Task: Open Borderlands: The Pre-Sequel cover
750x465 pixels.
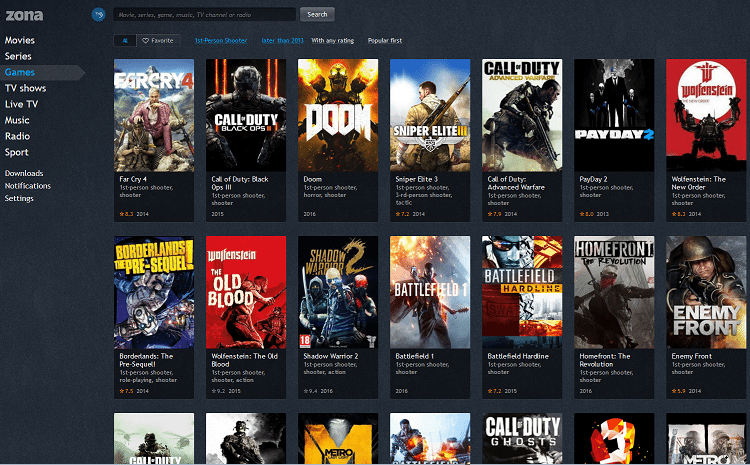Action: click(154, 292)
